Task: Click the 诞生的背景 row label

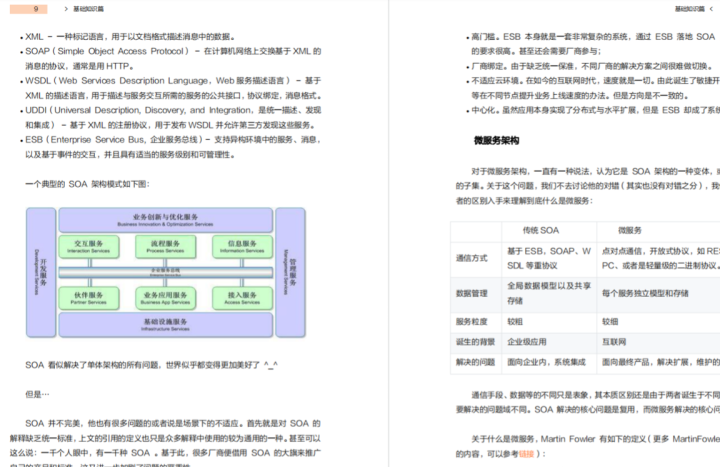Action: pyautogui.click(x=475, y=342)
